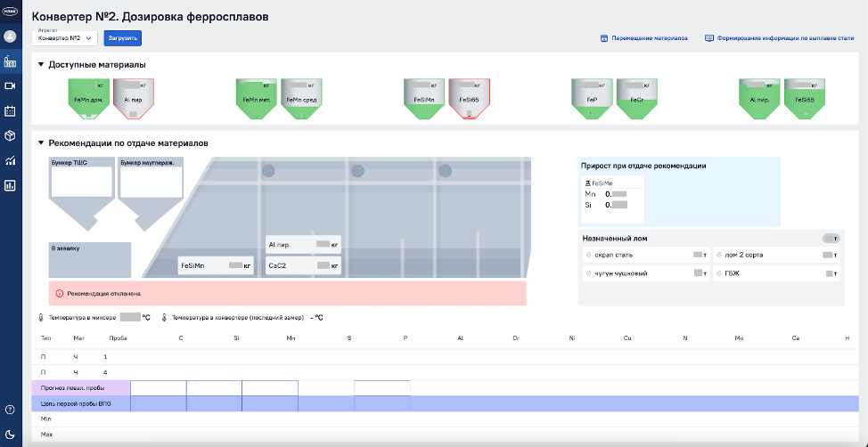Open the trend line chart icon
The width and height of the screenshot is (868, 447).
click(11, 161)
